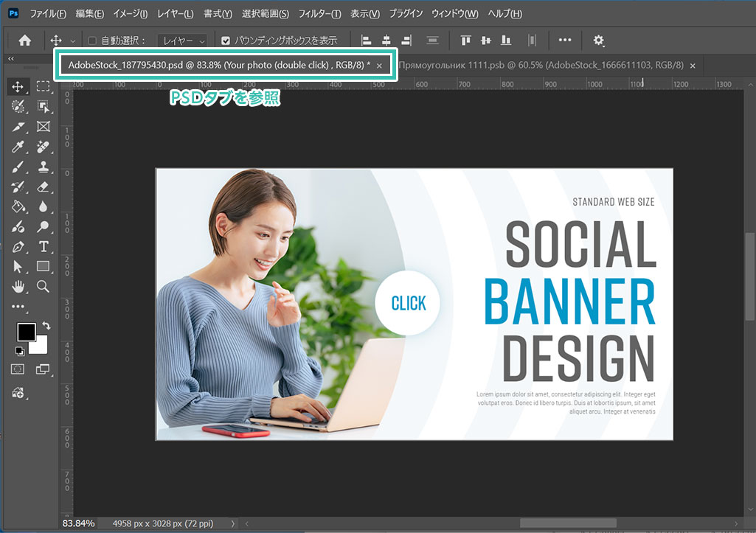Open the ヘルプ(H) menu
This screenshot has width=756, height=533.
pos(504,13)
